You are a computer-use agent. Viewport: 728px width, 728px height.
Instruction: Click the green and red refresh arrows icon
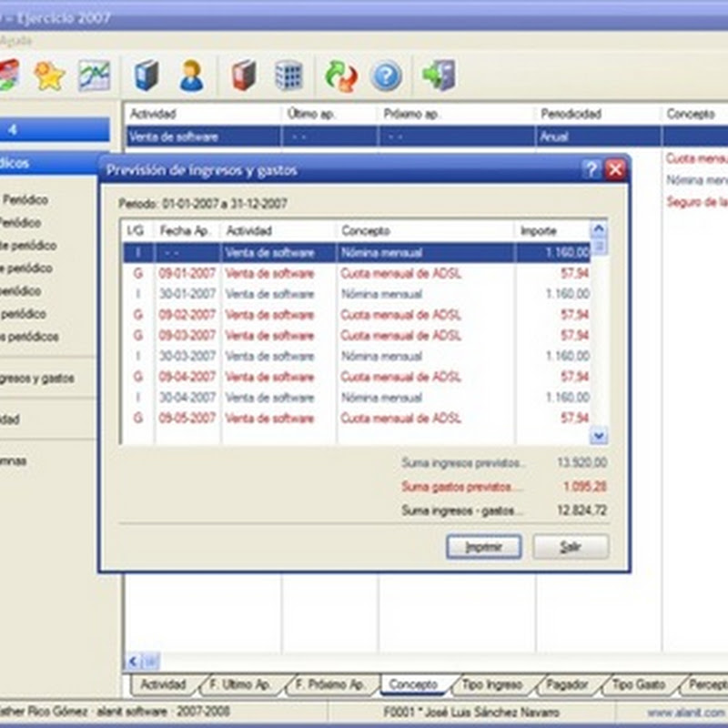coord(341,76)
